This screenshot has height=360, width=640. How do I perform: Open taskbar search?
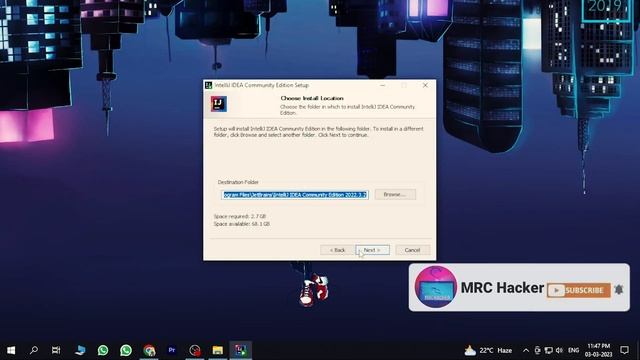[34, 350]
